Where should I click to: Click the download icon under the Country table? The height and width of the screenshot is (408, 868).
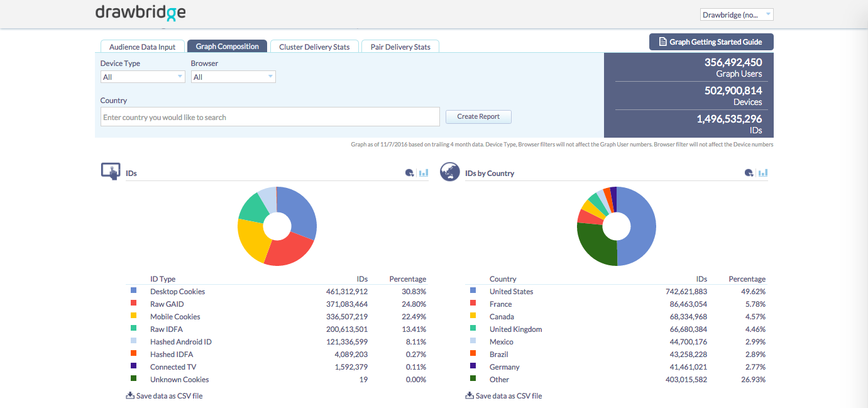[470, 395]
